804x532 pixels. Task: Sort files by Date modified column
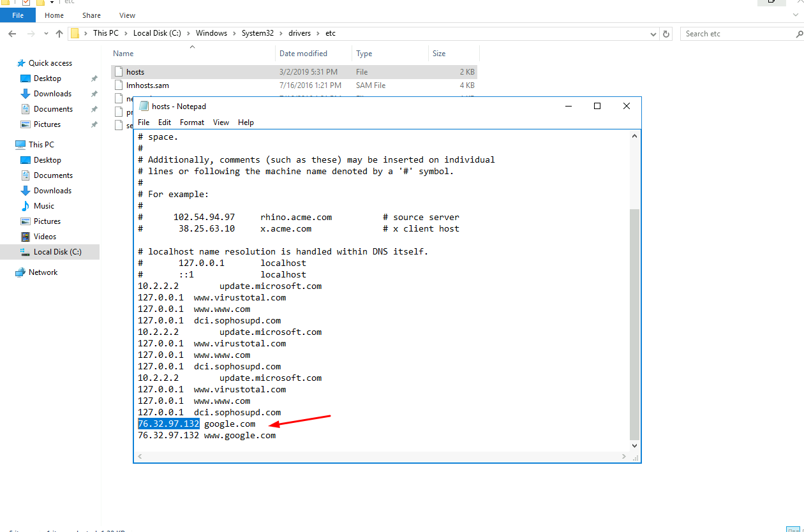click(x=303, y=54)
